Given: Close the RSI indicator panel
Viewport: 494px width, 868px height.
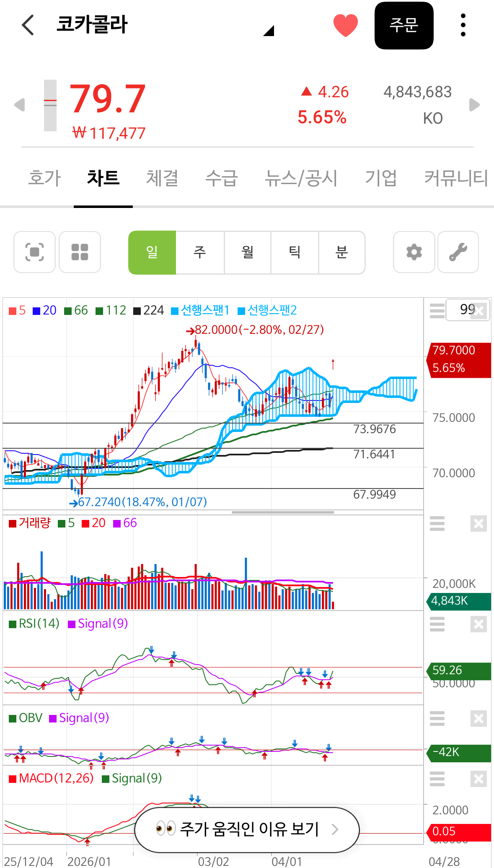Looking at the screenshot, I should click(x=478, y=624).
